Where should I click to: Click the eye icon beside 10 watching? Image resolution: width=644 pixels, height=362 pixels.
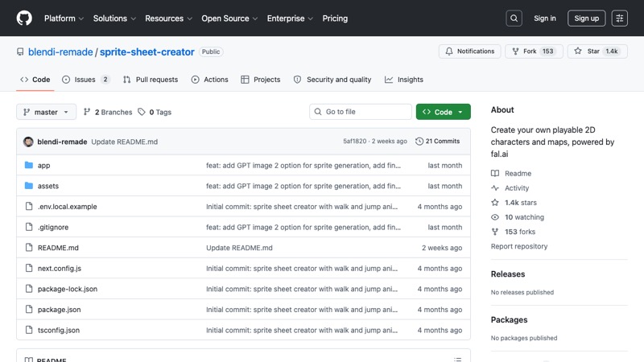[x=495, y=217]
